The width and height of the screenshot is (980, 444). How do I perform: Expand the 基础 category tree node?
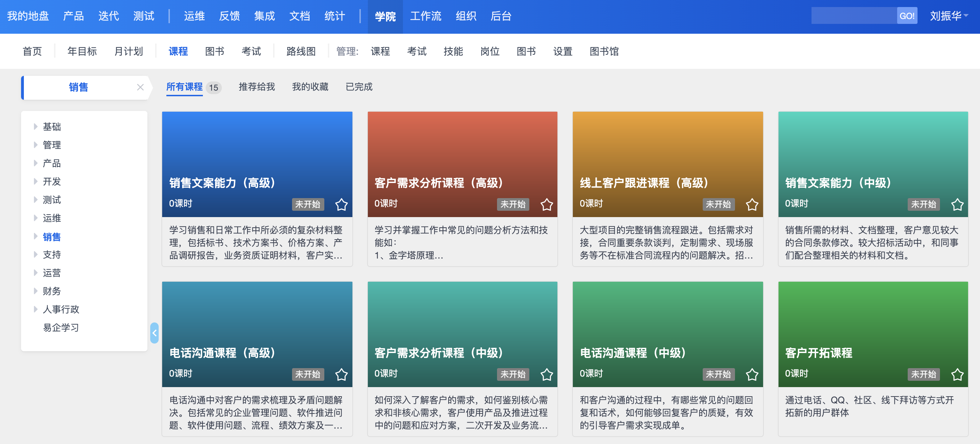point(36,126)
